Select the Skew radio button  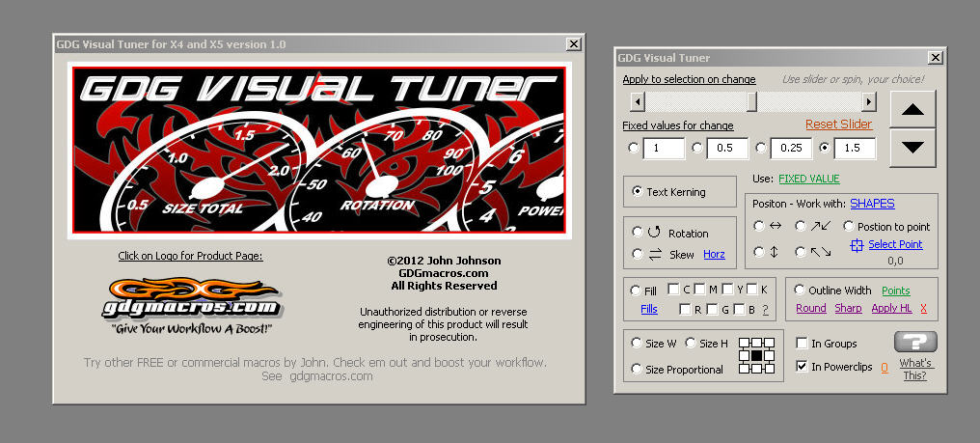coord(637,254)
